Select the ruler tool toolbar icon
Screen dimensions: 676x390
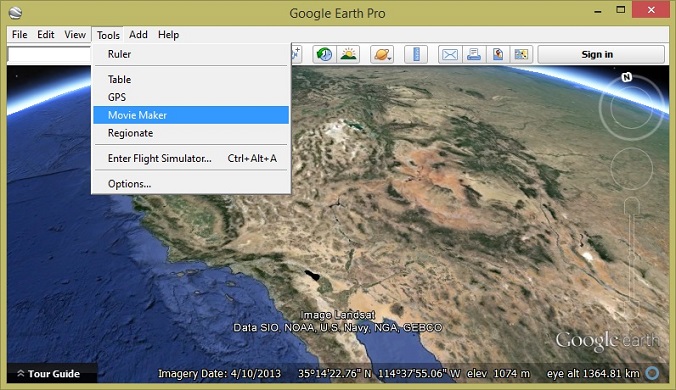tap(416, 54)
